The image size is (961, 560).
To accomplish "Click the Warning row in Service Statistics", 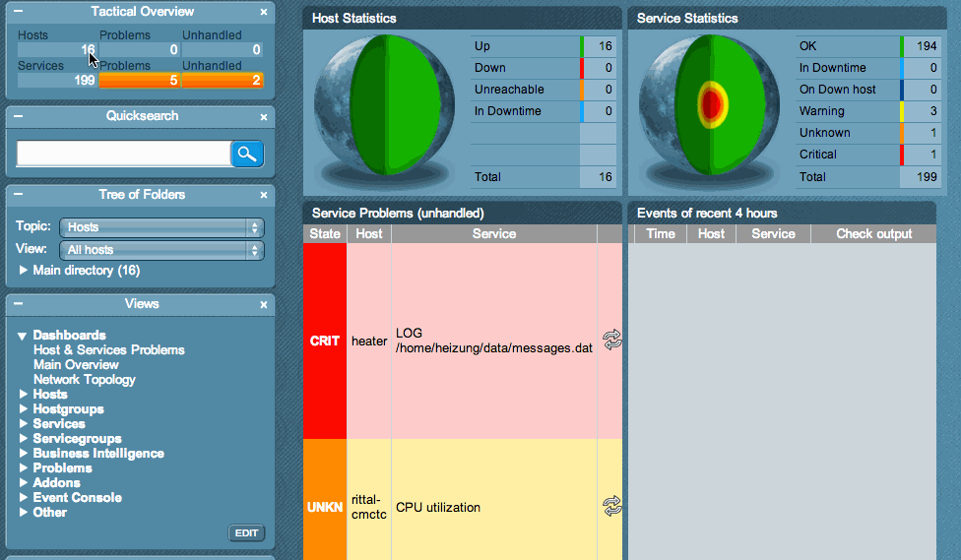I will click(x=868, y=111).
